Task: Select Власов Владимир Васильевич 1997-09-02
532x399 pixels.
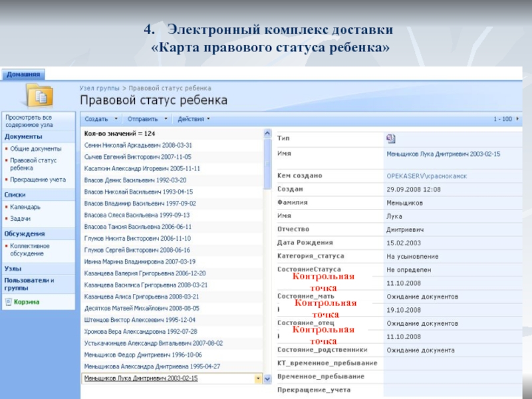Action: point(140,203)
